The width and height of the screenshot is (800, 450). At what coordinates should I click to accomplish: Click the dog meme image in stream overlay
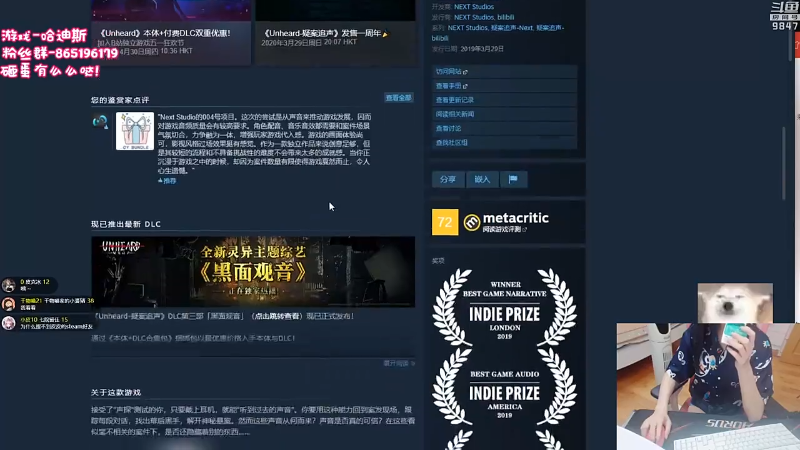pos(735,303)
